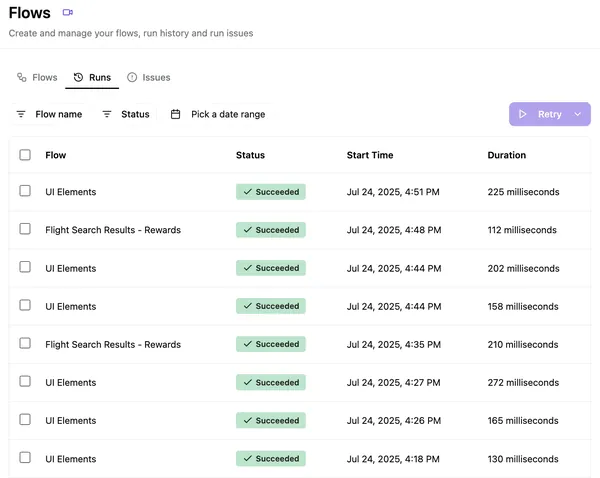Screen dimensions: 600x478
Task: Click the 130 milliseconds duration cell
Action: 523,459
